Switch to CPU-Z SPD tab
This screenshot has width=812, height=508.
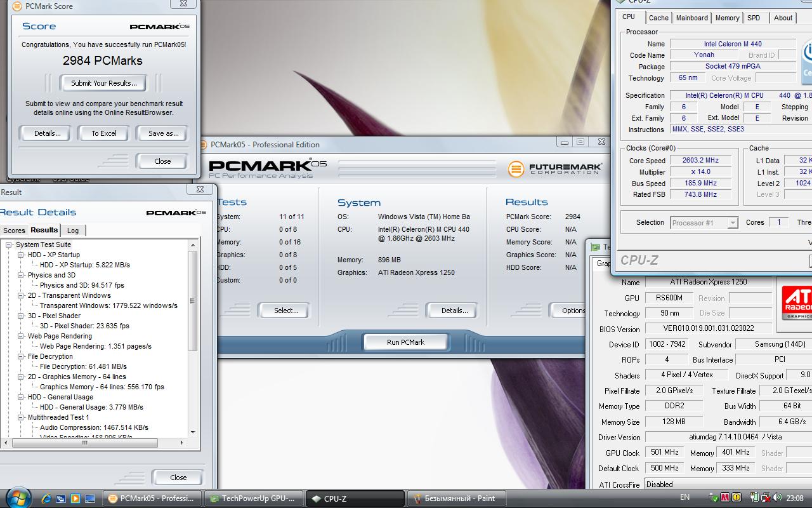754,18
